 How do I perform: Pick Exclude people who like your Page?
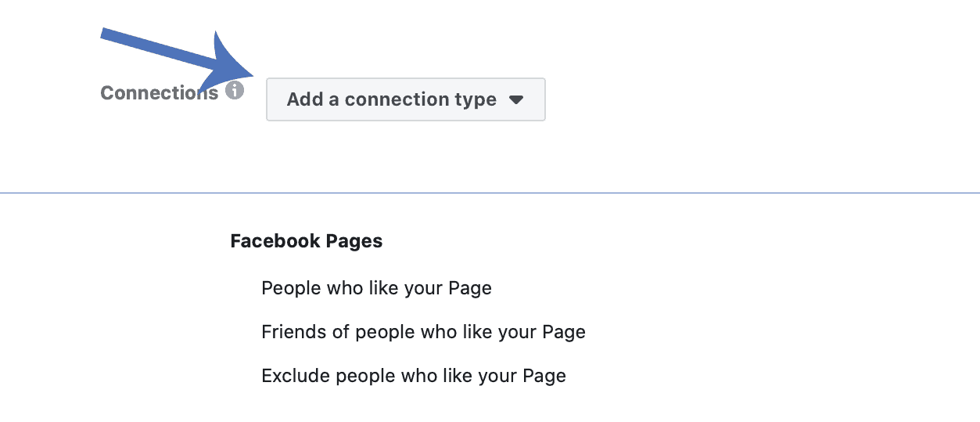coord(414,376)
